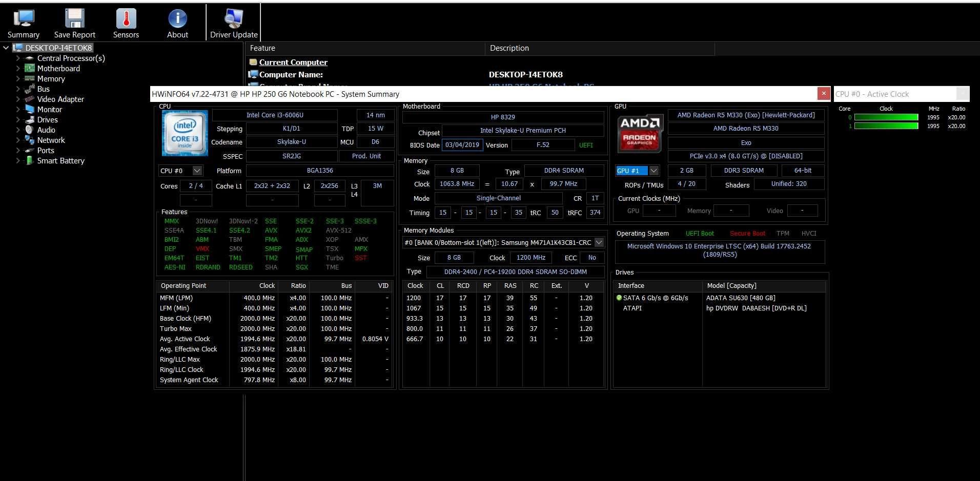Close the System Summary window
Viewport: 980px width, 481px height.
(824, 93)
